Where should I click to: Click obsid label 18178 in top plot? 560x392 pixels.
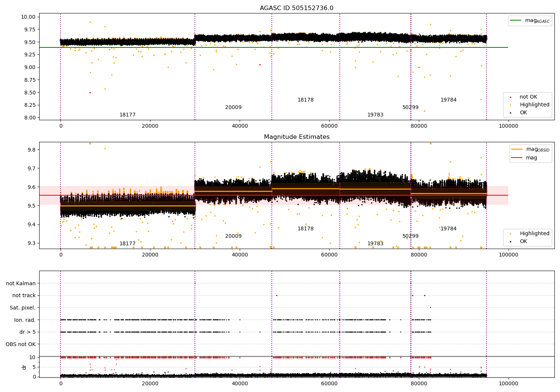click(305, 100)
